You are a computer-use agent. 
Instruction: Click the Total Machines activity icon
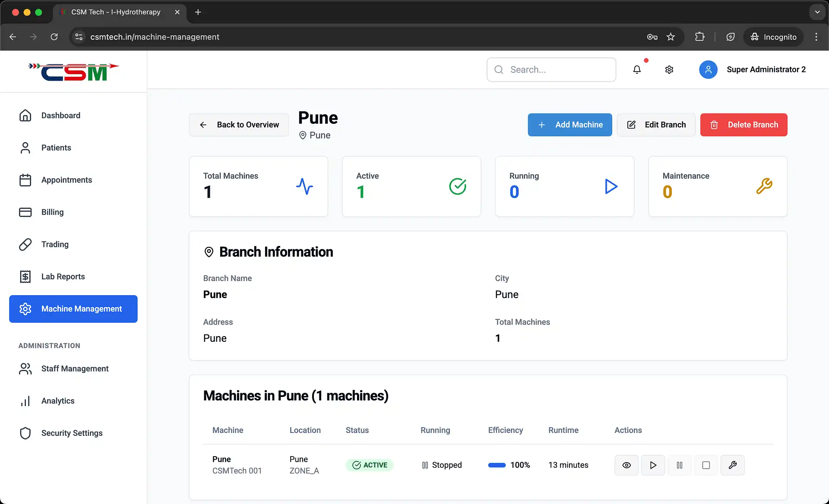coord(304,186)
